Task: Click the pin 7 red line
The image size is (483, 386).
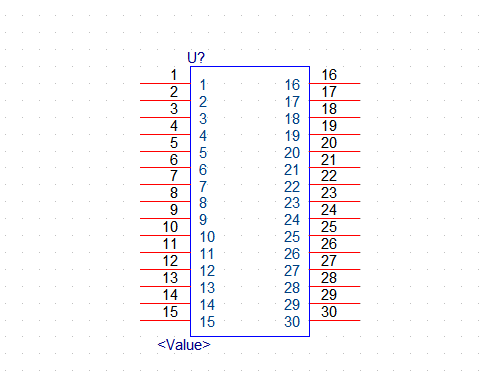Action: pos(165,184)
